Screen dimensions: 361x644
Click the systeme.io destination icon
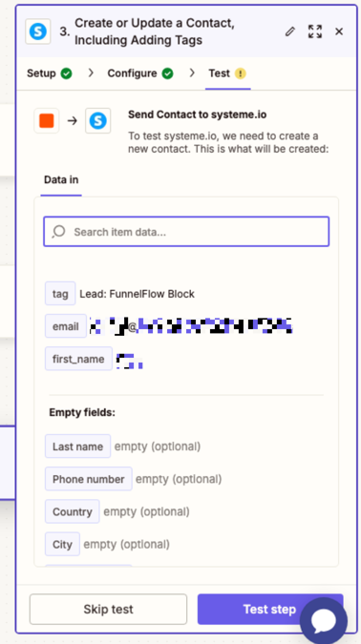[x=97, y=121]
